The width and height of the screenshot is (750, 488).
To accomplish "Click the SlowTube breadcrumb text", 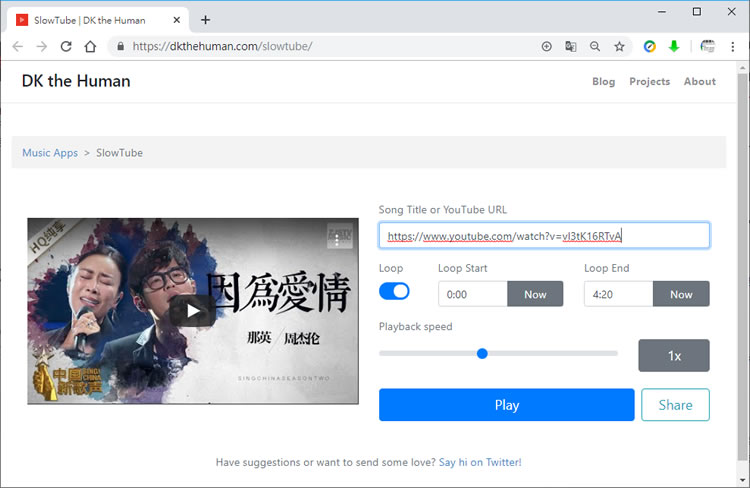I will coord(119,153).
